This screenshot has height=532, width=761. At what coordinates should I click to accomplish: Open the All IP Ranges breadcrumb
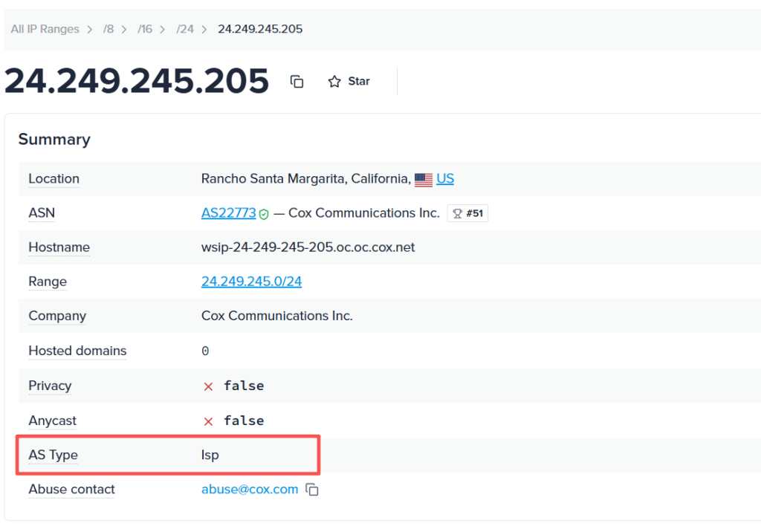(45, 29)
